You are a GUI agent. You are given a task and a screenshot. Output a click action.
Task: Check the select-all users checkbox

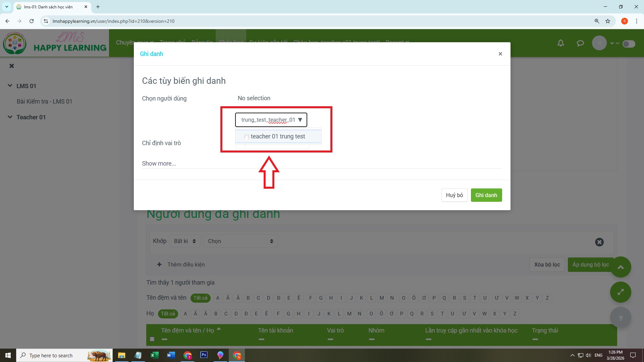(152, 339)
